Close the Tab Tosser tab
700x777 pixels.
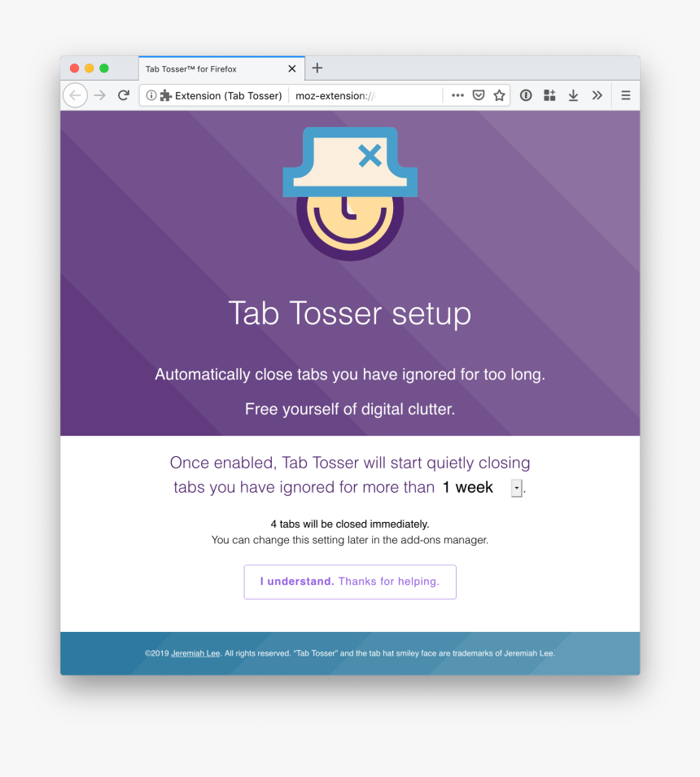(292, 69)
